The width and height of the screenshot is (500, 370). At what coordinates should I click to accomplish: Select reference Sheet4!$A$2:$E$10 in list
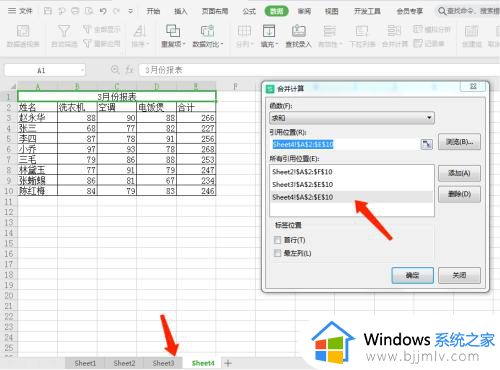(352, 197)
